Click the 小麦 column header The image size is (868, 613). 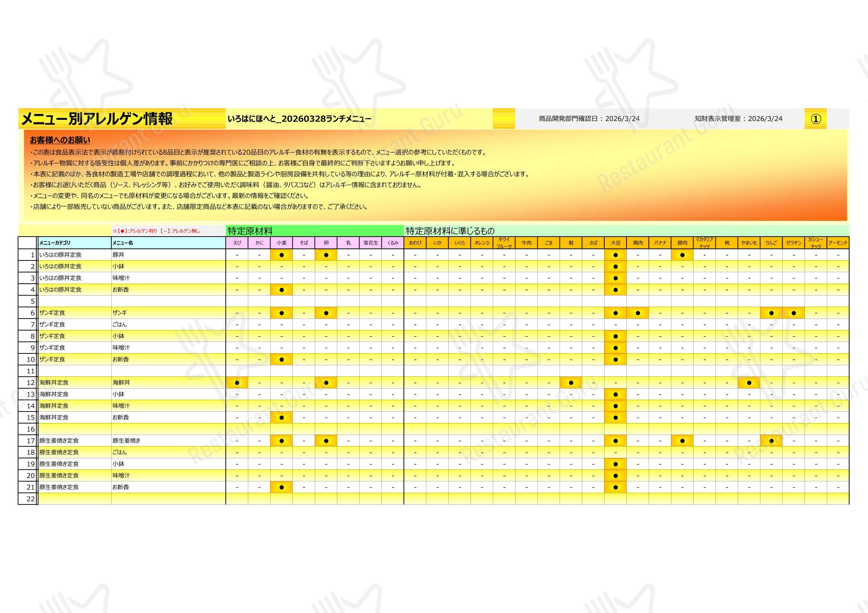(x=282, y=243)
